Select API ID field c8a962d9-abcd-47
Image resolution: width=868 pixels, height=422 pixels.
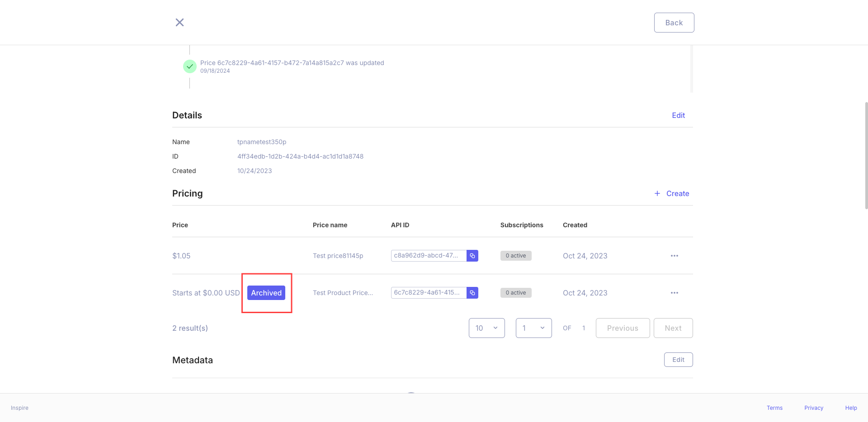point(429,256)
